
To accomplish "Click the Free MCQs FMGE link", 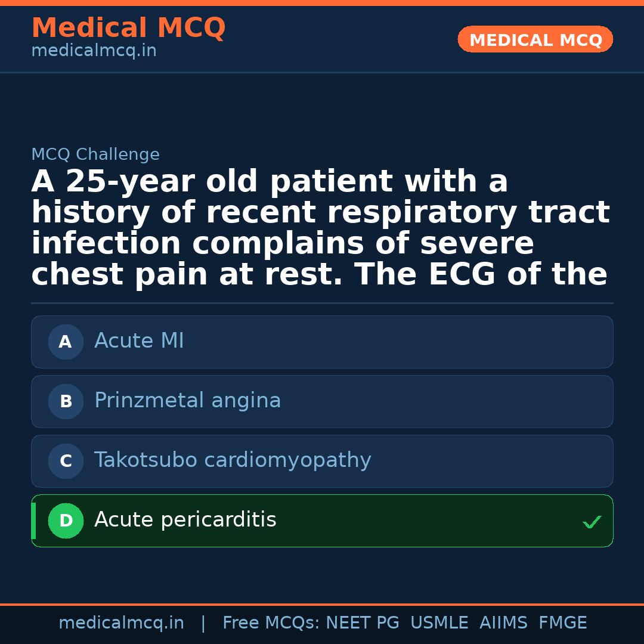I will (x=562, y=622).
